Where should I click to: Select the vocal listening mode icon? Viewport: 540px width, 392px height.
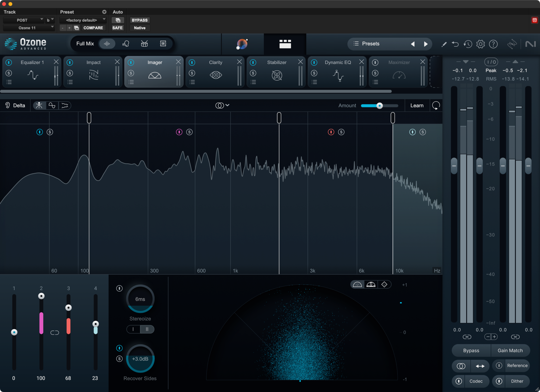tap(126, 43)
